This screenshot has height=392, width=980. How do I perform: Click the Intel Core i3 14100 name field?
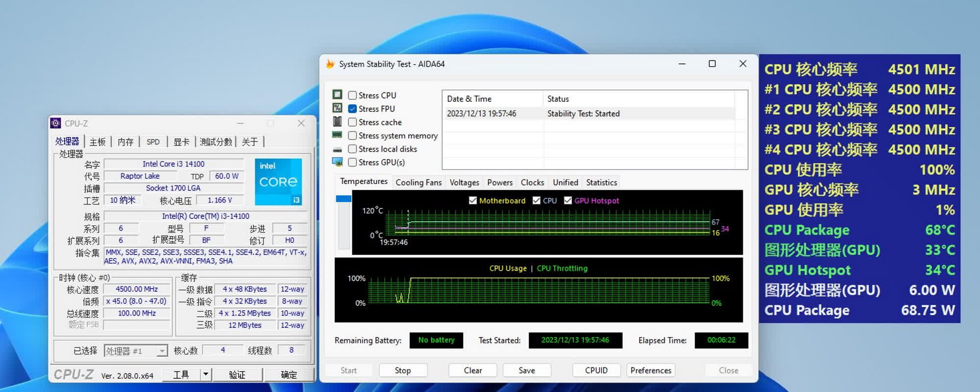[173, 164]
